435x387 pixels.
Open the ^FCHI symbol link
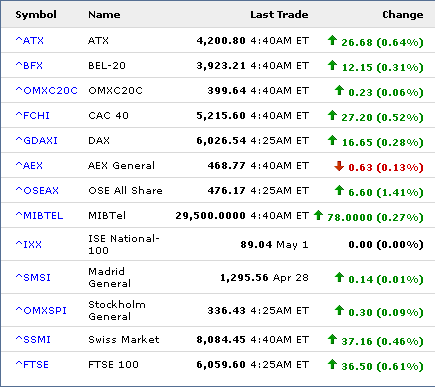click(x=33, y=115)
